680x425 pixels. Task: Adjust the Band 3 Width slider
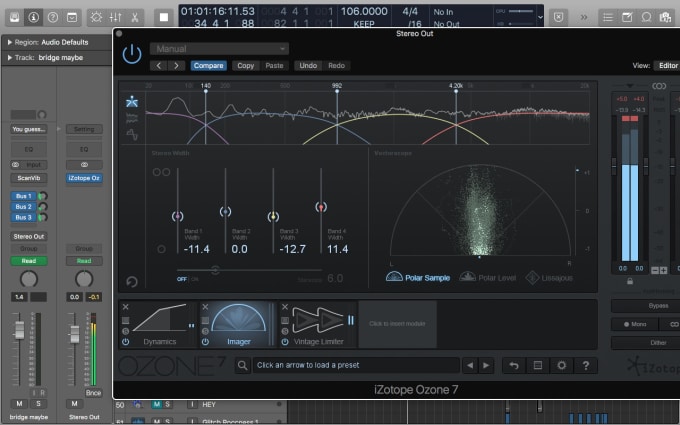click(x=273, y=216)
